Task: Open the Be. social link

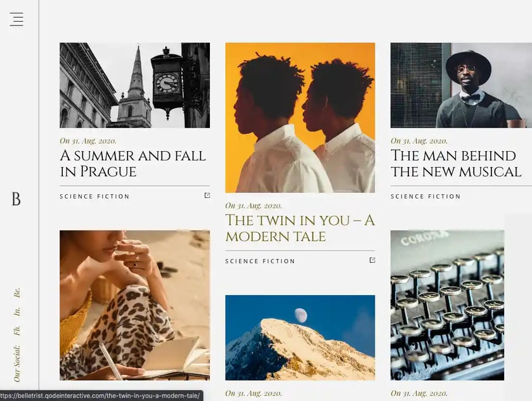Action: [x=17, y=293]
